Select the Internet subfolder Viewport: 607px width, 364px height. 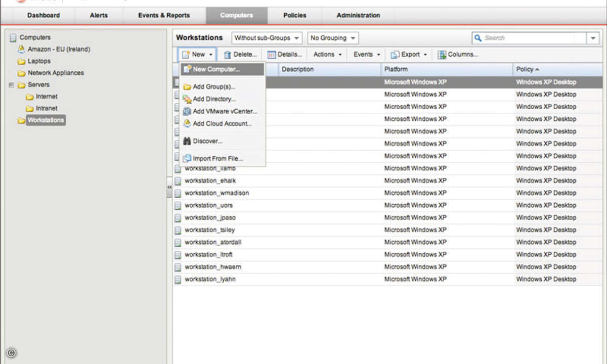(47, 97)
